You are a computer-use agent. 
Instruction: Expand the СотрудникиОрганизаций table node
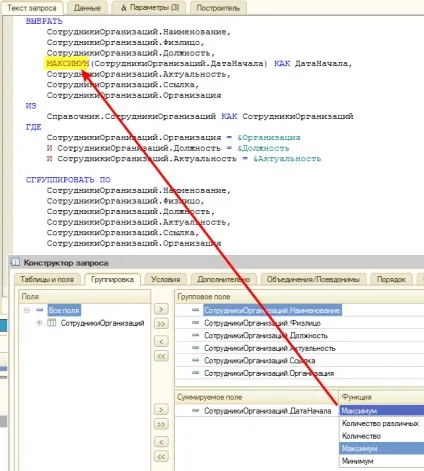tap(39, 323)
